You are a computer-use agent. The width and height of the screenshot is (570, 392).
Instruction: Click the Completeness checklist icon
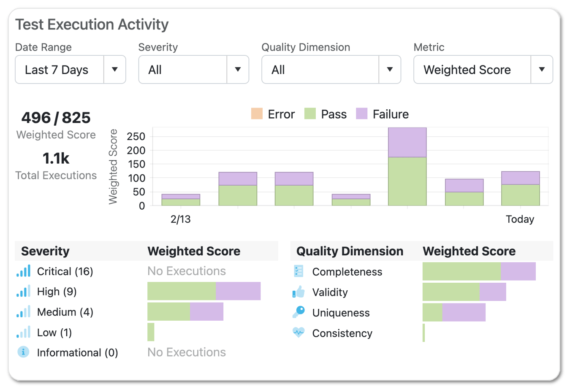(x=299, y=271)
